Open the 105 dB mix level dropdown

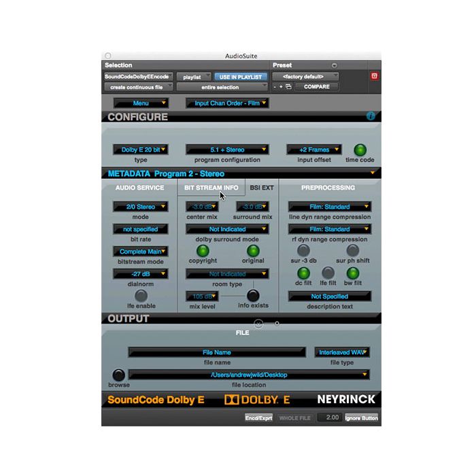(202, 296)
